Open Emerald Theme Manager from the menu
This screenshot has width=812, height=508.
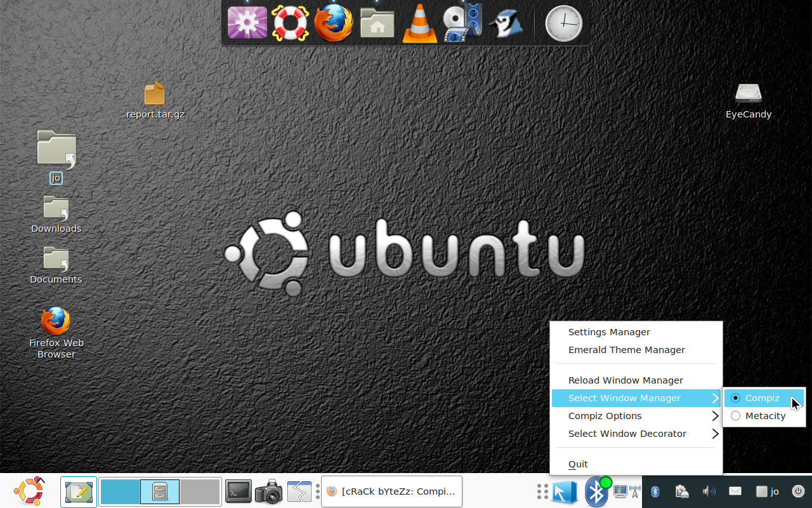coord(626,350)
